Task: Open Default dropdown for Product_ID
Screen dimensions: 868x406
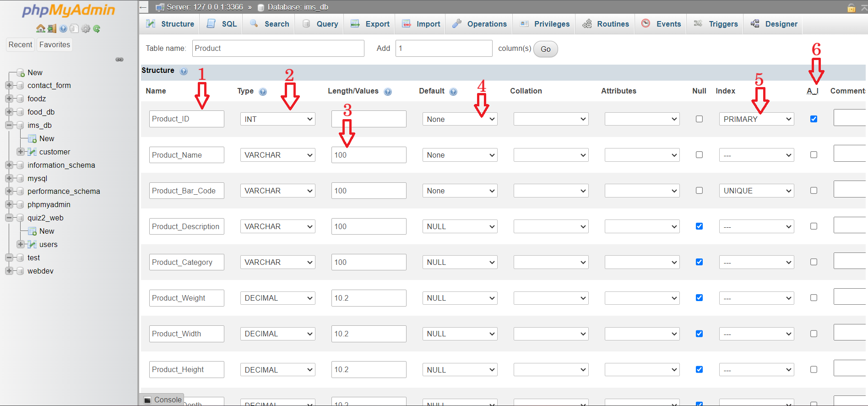Action: (460, 119)
